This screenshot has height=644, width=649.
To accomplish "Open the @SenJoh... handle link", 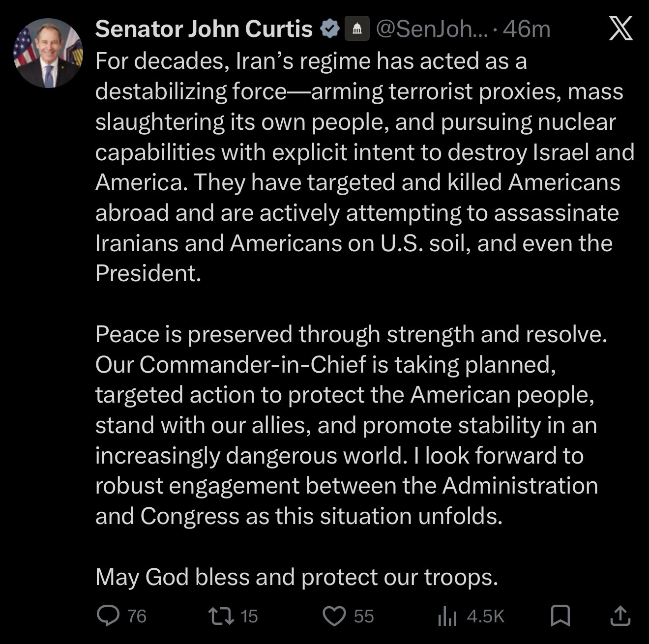I will [x=432, y=29].
